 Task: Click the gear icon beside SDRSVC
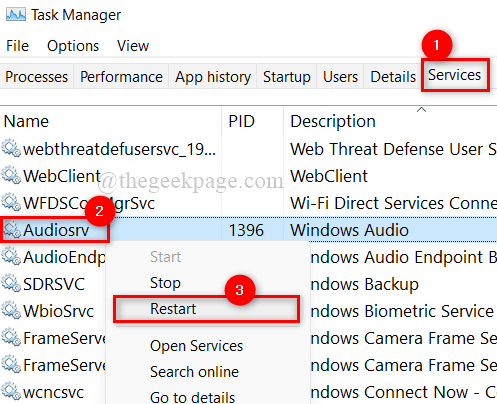(11, 283)
